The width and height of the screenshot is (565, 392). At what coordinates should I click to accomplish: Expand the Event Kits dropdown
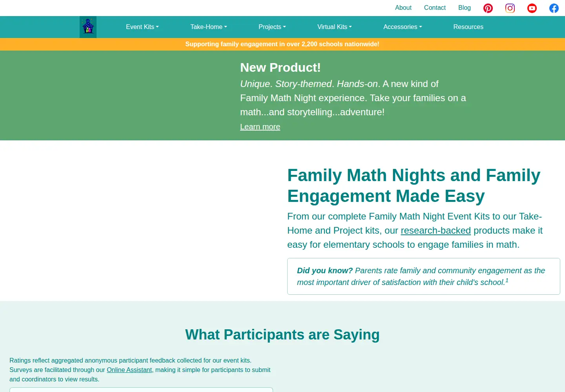(x=142, y=27)
